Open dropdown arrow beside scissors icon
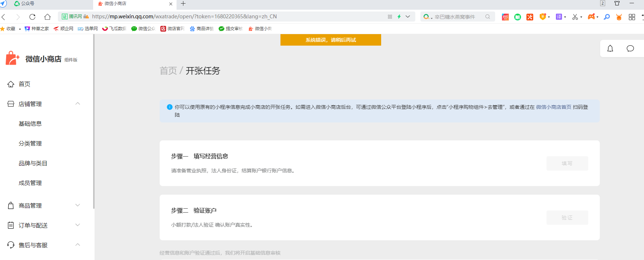 click(x=581, y=17)
